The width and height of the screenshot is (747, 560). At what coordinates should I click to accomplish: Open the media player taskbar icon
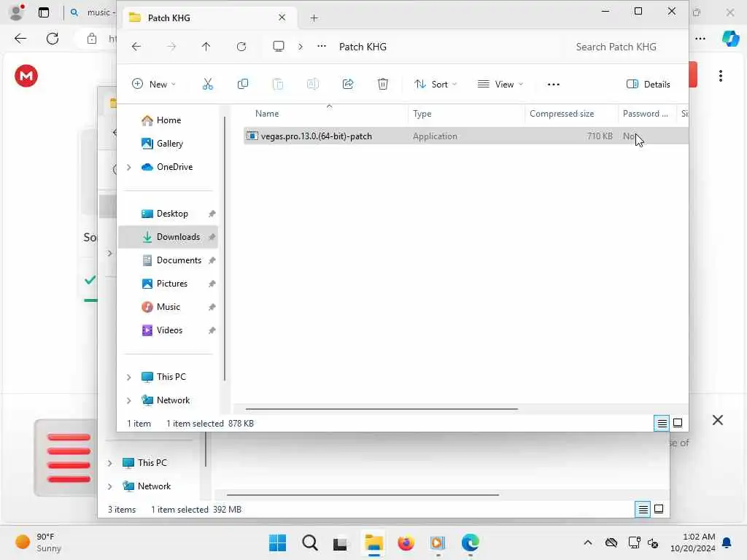438,542
